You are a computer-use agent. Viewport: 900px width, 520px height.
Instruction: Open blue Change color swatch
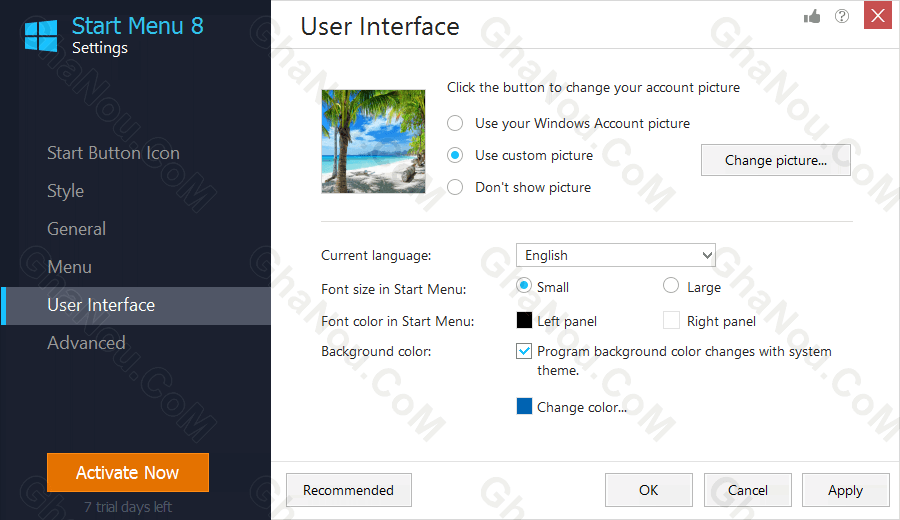524,406
